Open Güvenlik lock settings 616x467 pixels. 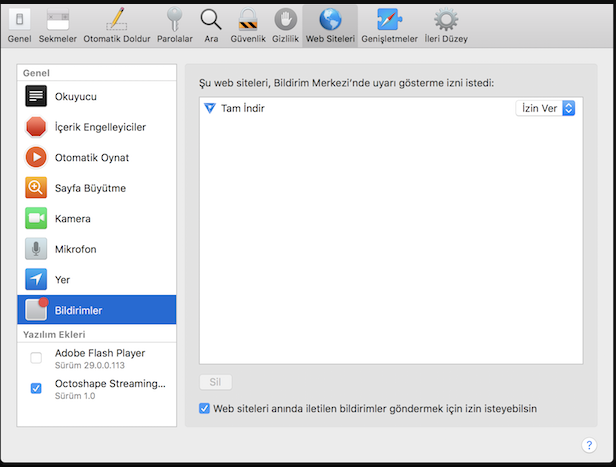[x=249, y=25]
